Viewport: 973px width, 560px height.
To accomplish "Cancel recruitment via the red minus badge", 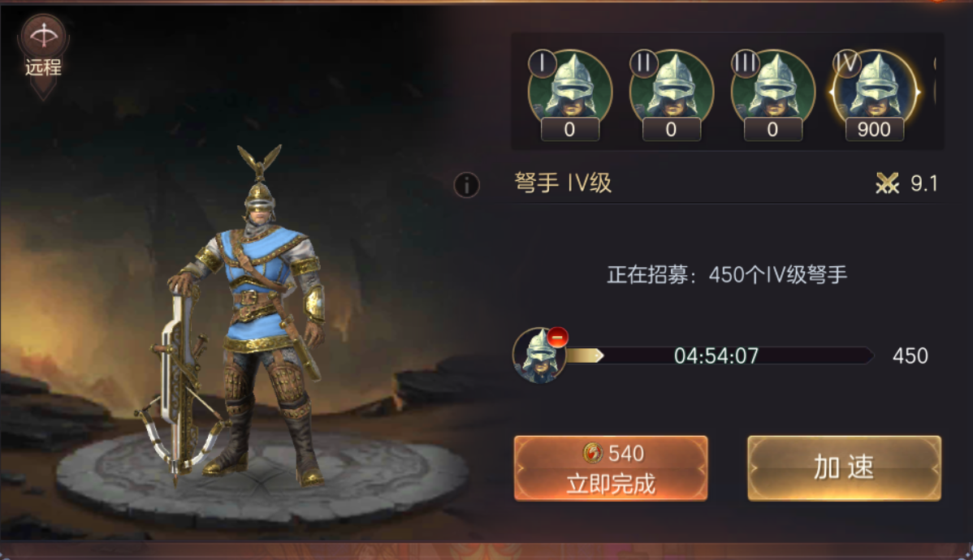I will pos(557,338).
